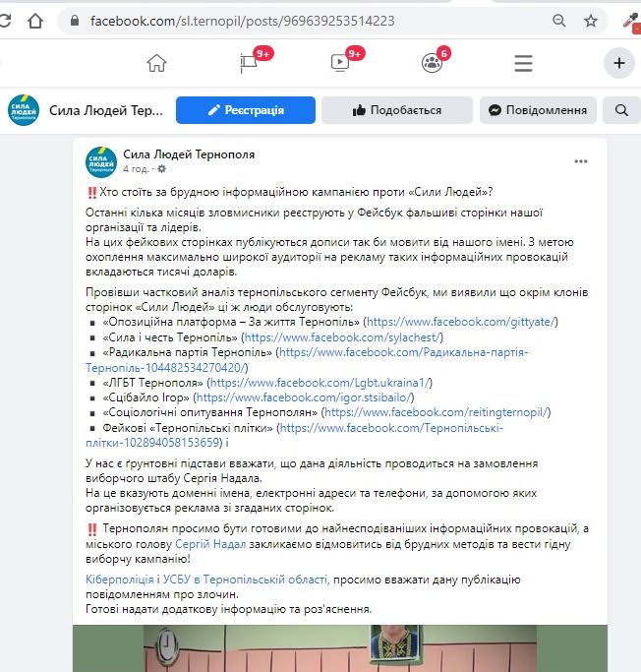Open the post's attached image
Image resolution: width=641 pixels, height=672 pixels.
(339, 648)
